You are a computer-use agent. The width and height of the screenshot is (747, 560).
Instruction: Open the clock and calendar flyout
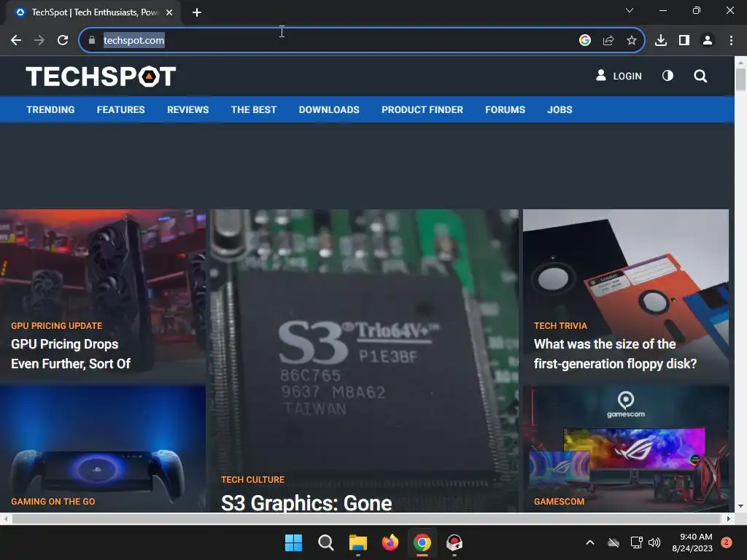[x=692, y=542]
